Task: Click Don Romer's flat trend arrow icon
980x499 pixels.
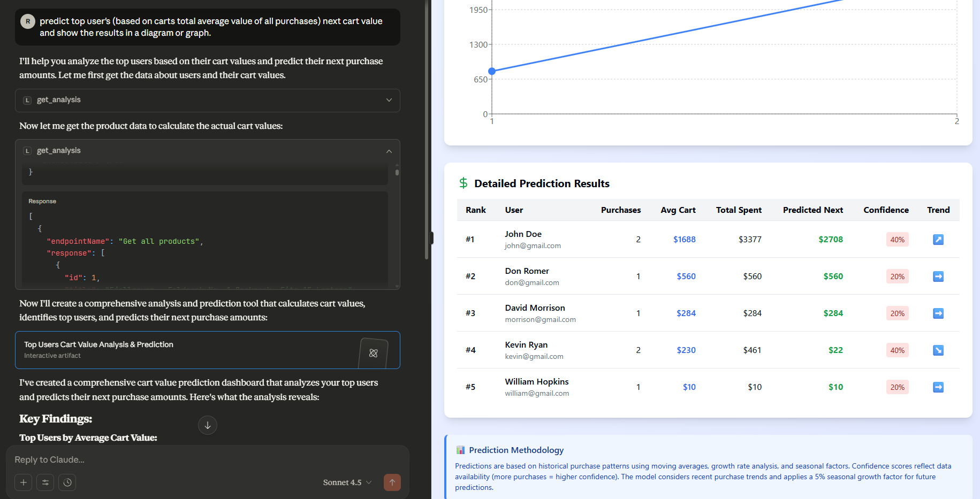Action: point(938,277)
